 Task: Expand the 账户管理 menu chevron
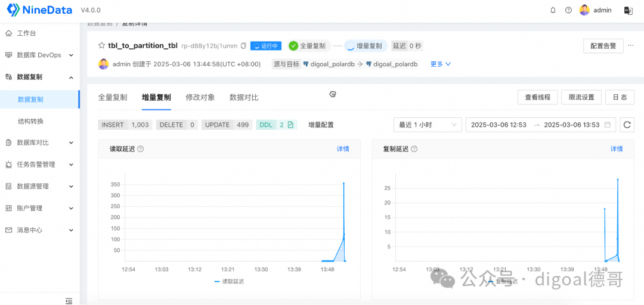pyautogui.click(x=71, y=208)
